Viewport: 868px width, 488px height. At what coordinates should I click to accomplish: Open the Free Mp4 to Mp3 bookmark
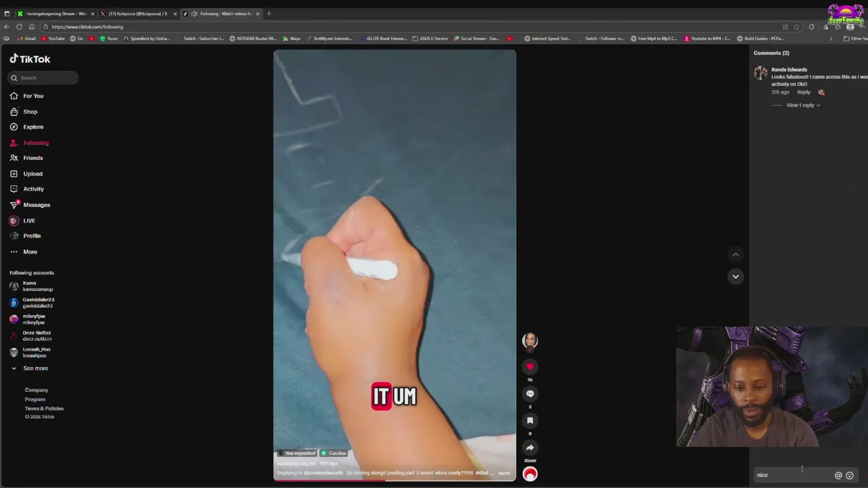click(x=654, y=39)
